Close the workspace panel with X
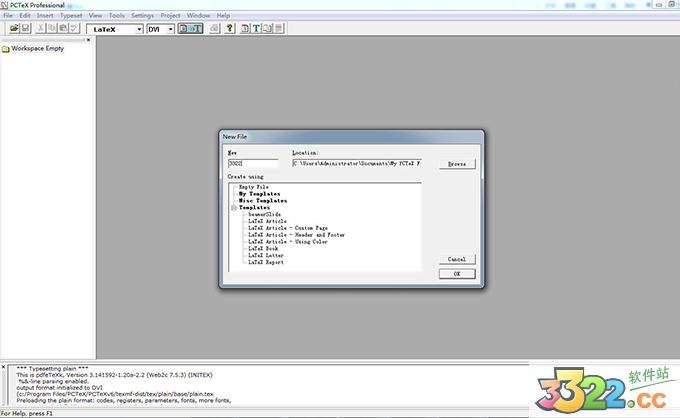Screen dimensions: 680x418 click(88, 40)
